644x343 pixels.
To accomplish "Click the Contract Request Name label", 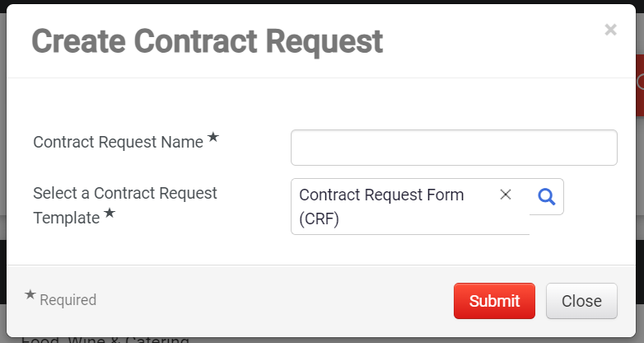I will (x=119, y=143).
